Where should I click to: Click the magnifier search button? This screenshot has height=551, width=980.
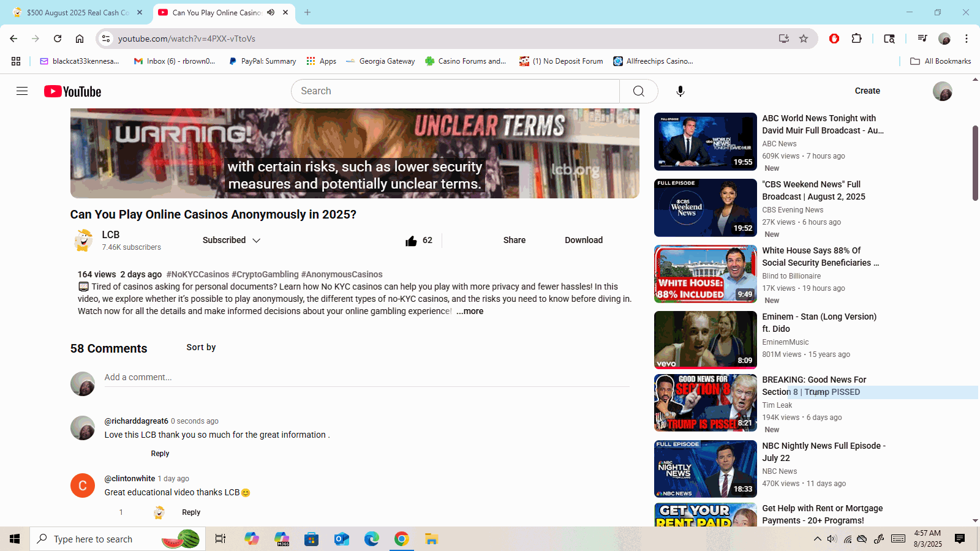(x=638, y=91)
